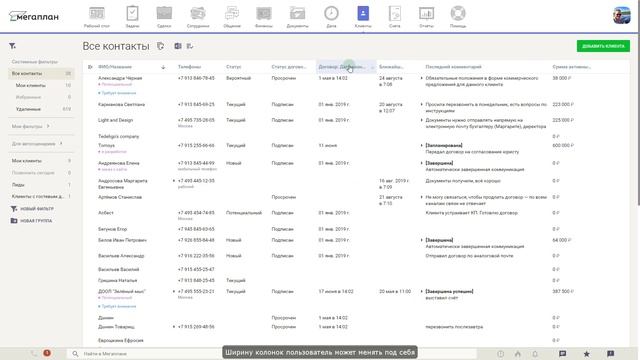Open the user avatar profile
Viewport: 640px width, 360px height.
point(621,15)
